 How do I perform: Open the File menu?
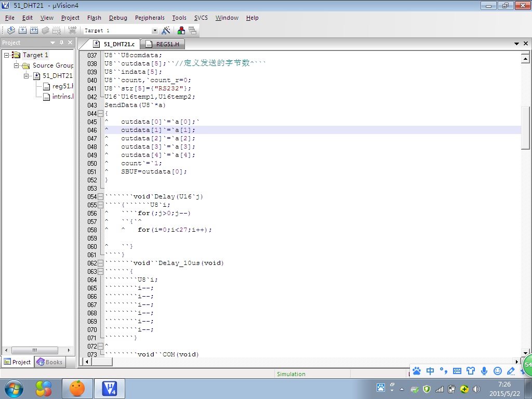tap(9, 18)
